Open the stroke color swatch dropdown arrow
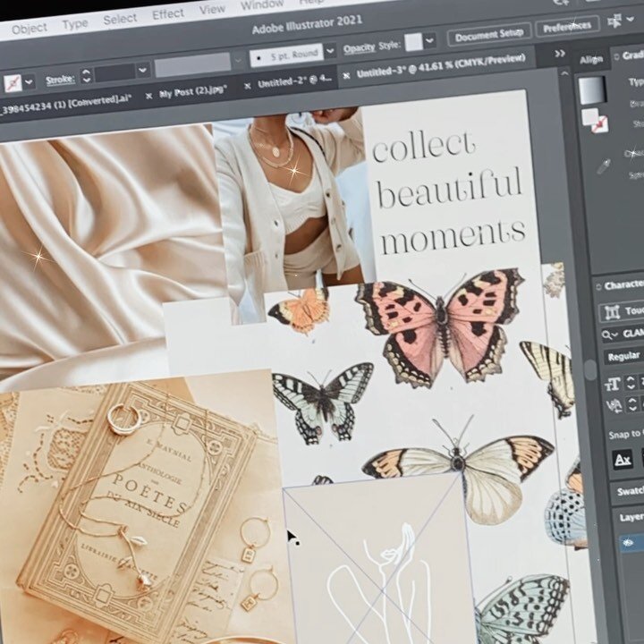644x644 pixels. click(x=30, y=81)
